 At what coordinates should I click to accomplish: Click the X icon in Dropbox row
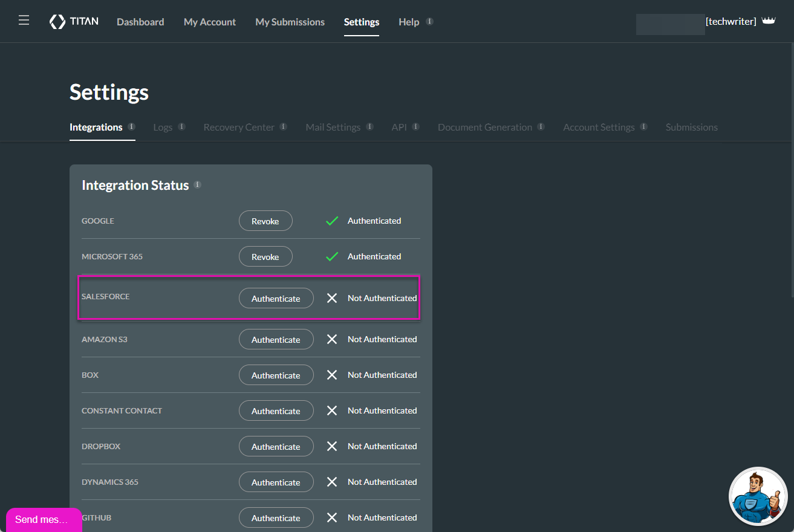tap(332, 446)
